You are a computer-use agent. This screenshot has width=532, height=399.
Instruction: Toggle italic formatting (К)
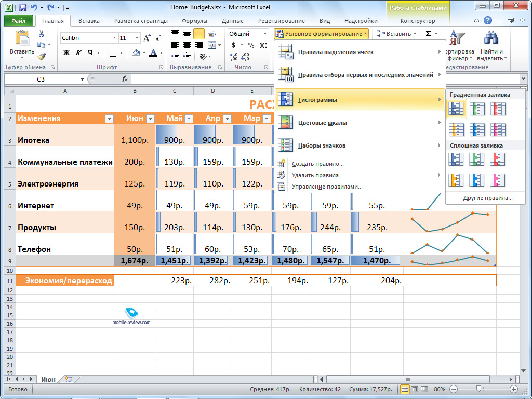(x=78, y=53)
